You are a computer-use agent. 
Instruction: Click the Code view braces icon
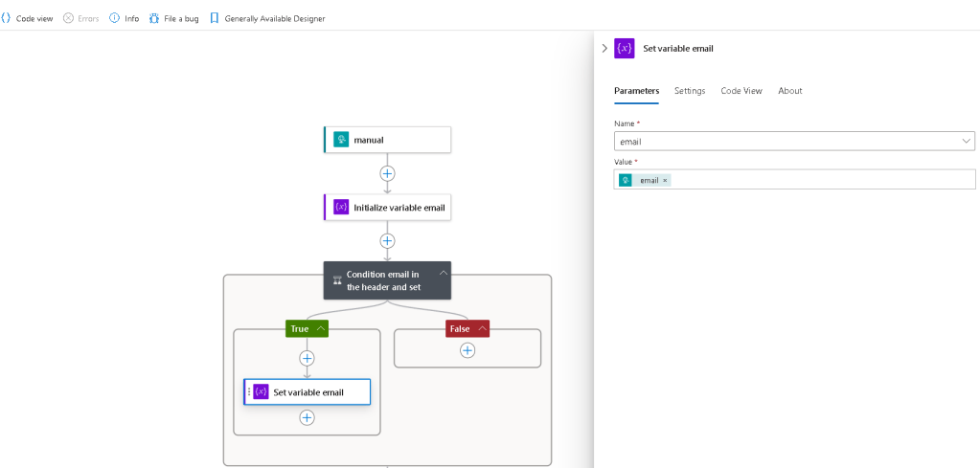click(7, 19)
